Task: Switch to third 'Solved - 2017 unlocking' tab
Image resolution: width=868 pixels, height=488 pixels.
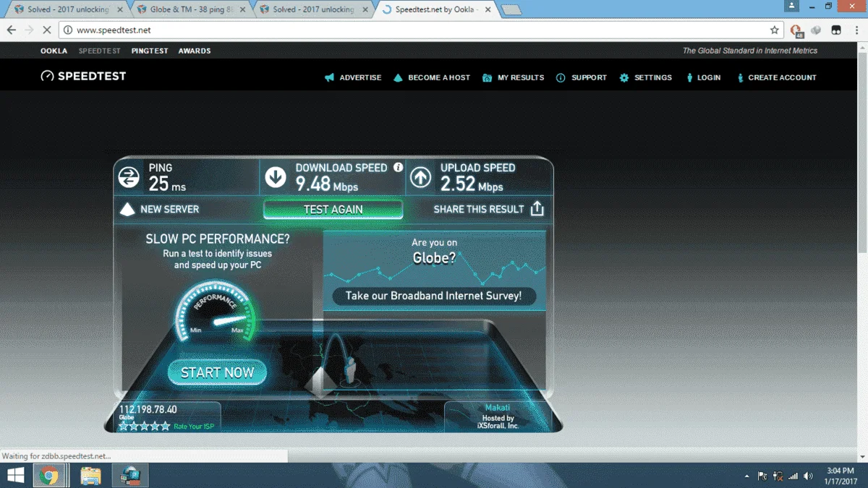Action: (x=312, y=9)
